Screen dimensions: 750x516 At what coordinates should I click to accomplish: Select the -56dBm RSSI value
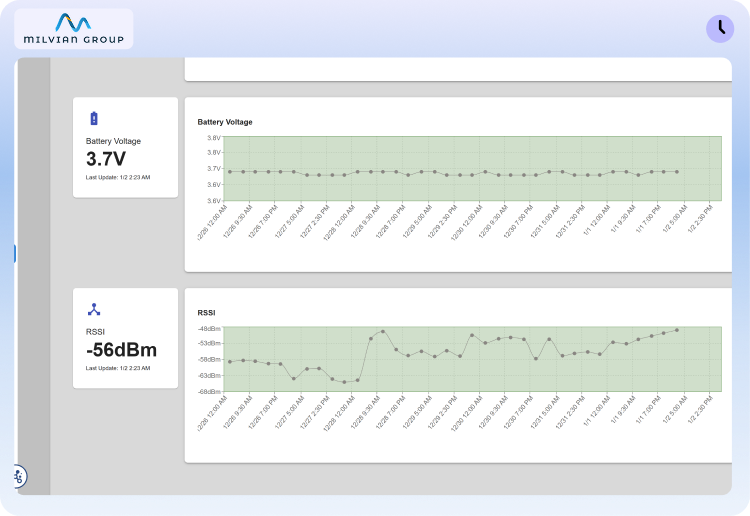coord(121,350)
